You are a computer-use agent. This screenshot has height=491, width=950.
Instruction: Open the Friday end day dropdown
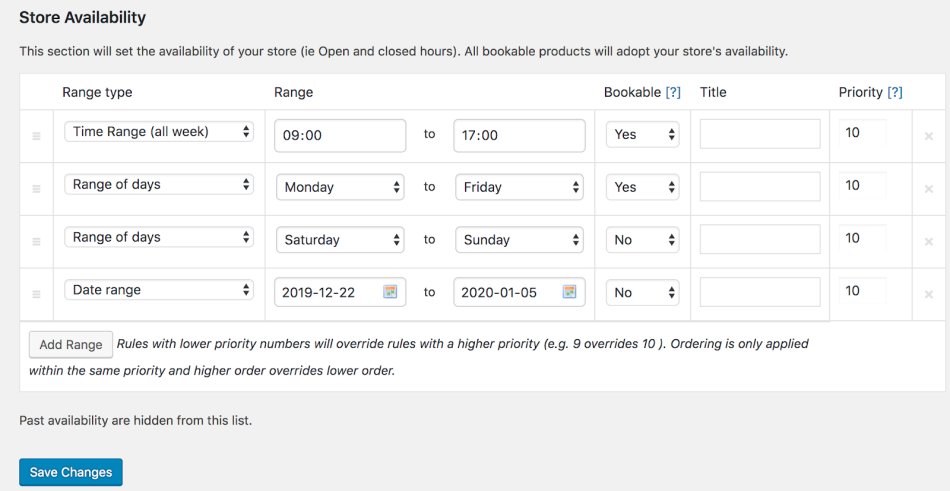pos(519,187)
